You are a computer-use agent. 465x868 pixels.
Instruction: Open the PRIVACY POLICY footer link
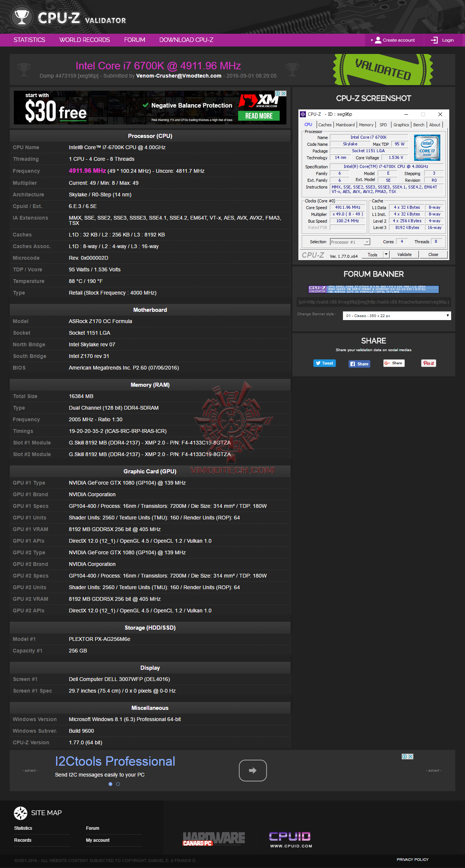413,859
